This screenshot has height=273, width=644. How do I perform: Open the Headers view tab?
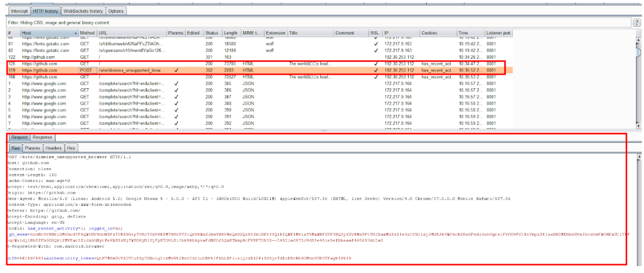pyautogui.click(x=53, y=148)
